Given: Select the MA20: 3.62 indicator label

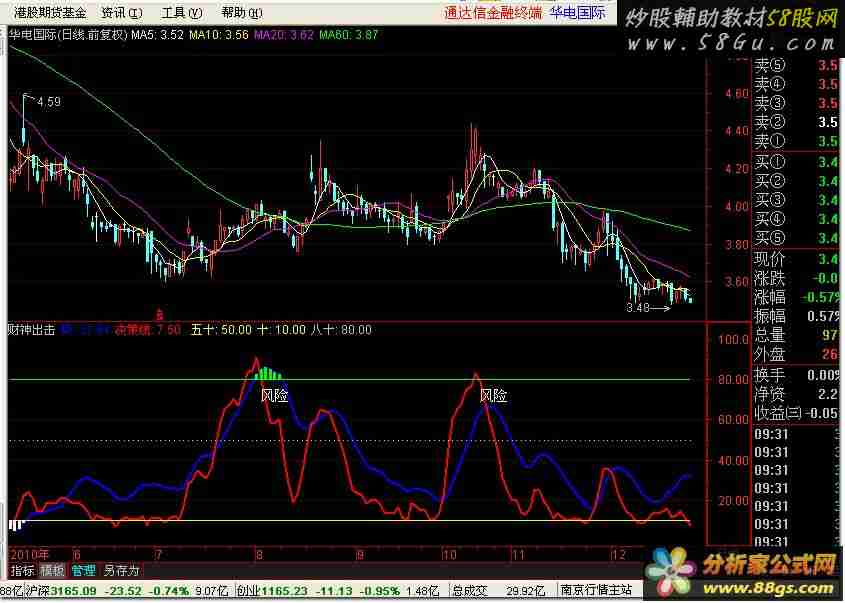Looking at the screenshot, I should tap(283, 35).
